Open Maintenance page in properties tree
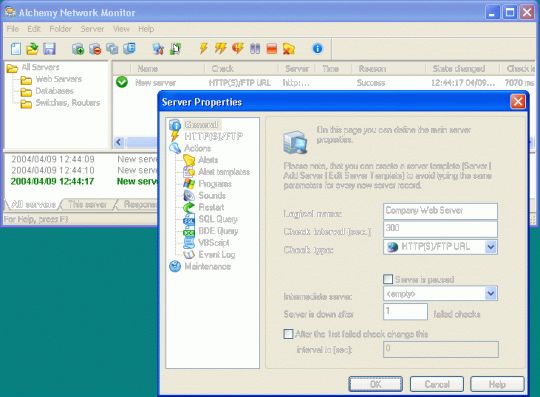The height and width of the screenshot is (397, 540). (207, 267)
